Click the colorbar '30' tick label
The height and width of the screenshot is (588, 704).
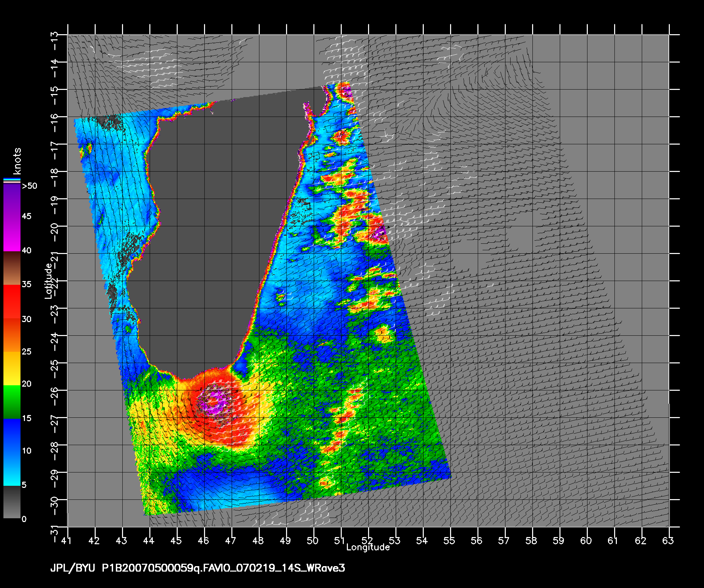pyautogui.click(x=26, y=319)
